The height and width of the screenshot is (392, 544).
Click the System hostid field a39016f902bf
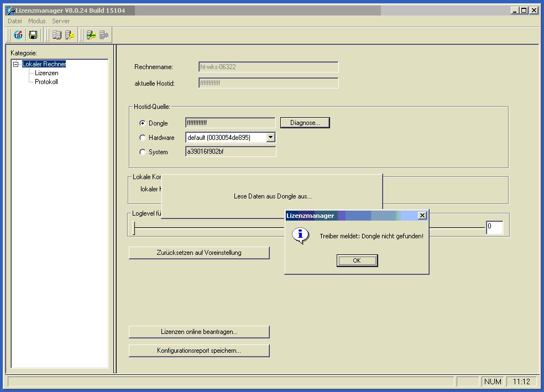click(x=231, y=151)
